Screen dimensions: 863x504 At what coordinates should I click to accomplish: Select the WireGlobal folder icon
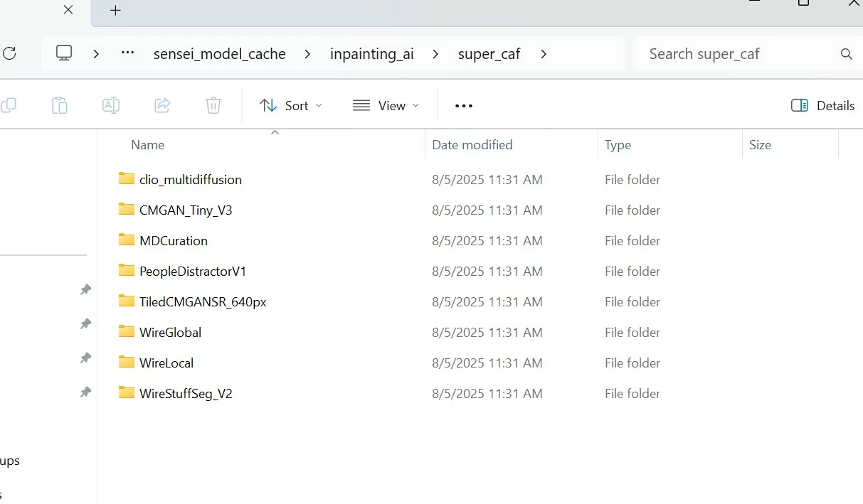click(127, 331)
